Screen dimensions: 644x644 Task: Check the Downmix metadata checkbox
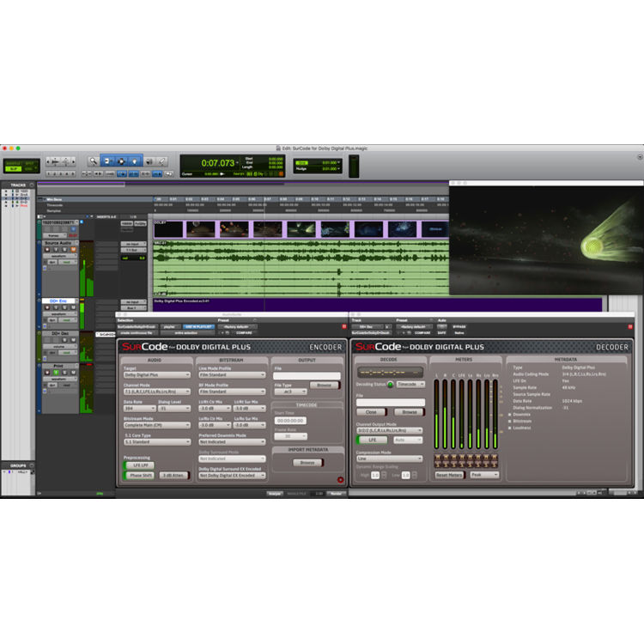[510, 415]
